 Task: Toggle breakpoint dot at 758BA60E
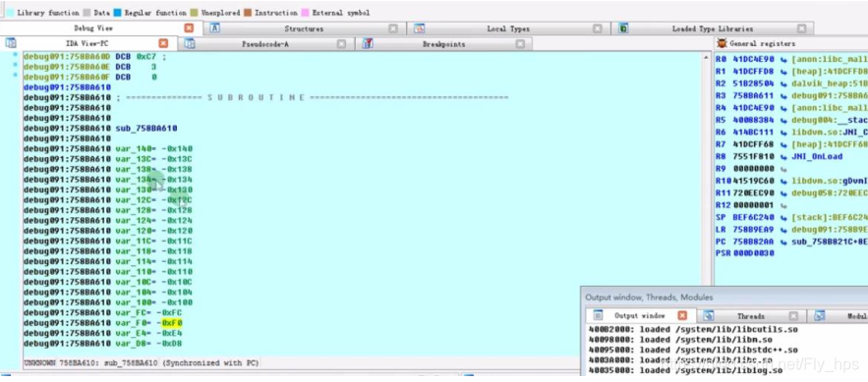tap(15, 66)
